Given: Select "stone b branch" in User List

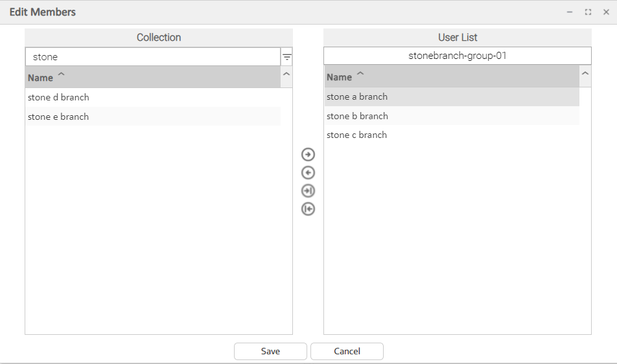Looking at the screenshot, I should (357, 116).
